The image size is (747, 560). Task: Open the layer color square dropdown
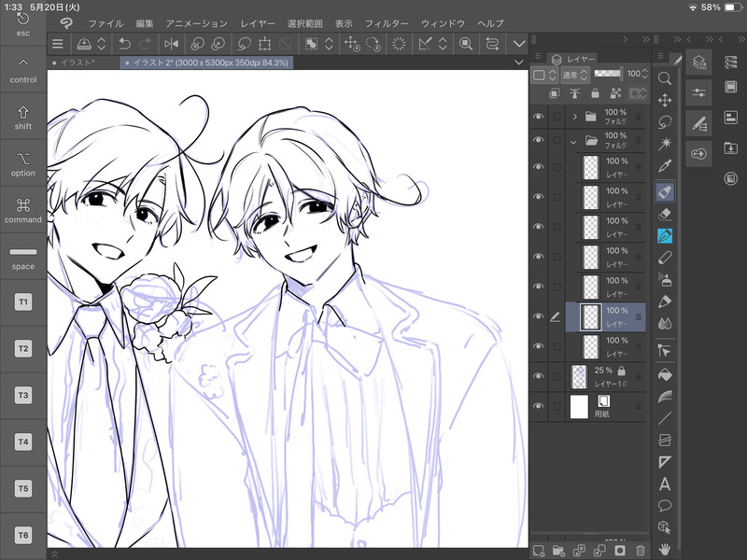pos(544,75)
